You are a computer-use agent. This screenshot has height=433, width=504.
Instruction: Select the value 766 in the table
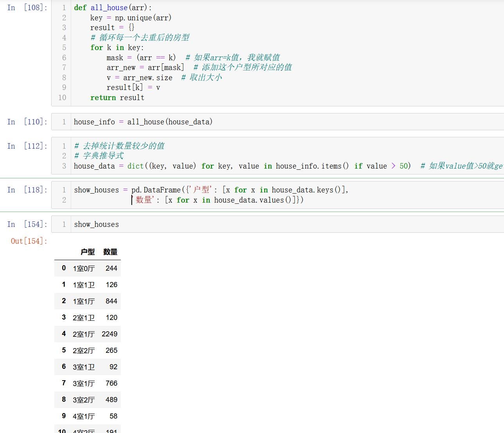click(x=111, y=383)
